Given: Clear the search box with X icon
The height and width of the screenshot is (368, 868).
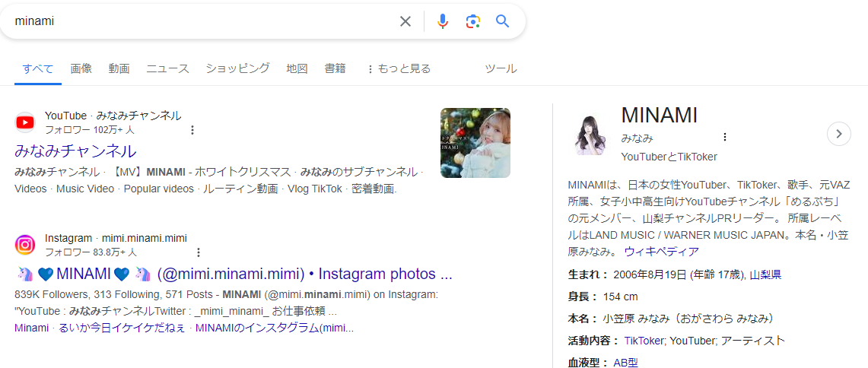Looking at the screenshot, I should [405, 21].
